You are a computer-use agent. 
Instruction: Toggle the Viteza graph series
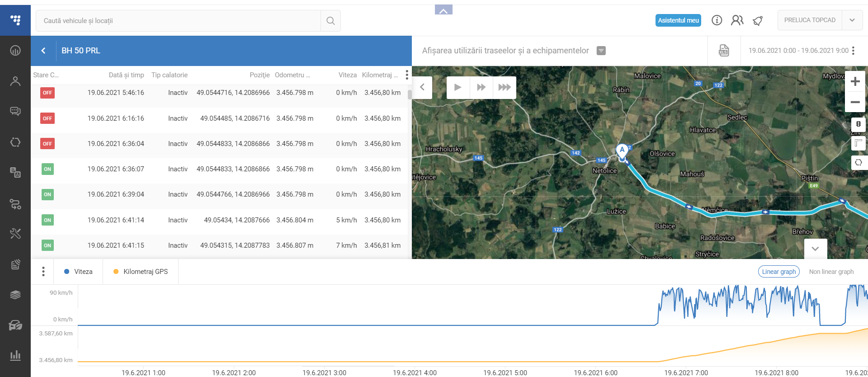tap(79, 272)
